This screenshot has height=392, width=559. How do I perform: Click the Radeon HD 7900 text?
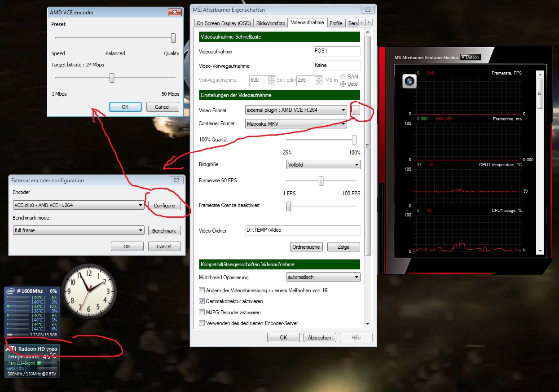38,349
